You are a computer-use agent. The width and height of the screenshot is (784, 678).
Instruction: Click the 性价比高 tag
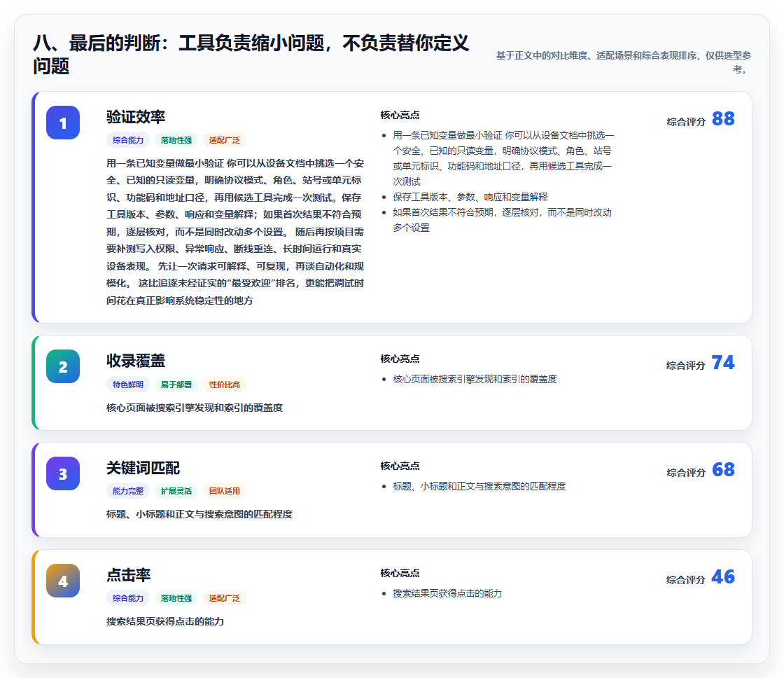pos(225,385)
